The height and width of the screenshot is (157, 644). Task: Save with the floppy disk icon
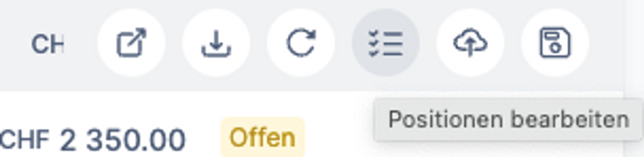(x=555, y=43)
